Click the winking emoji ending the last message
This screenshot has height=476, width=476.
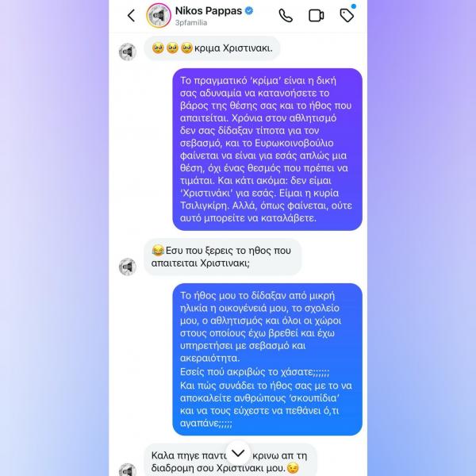click(293, 468)
